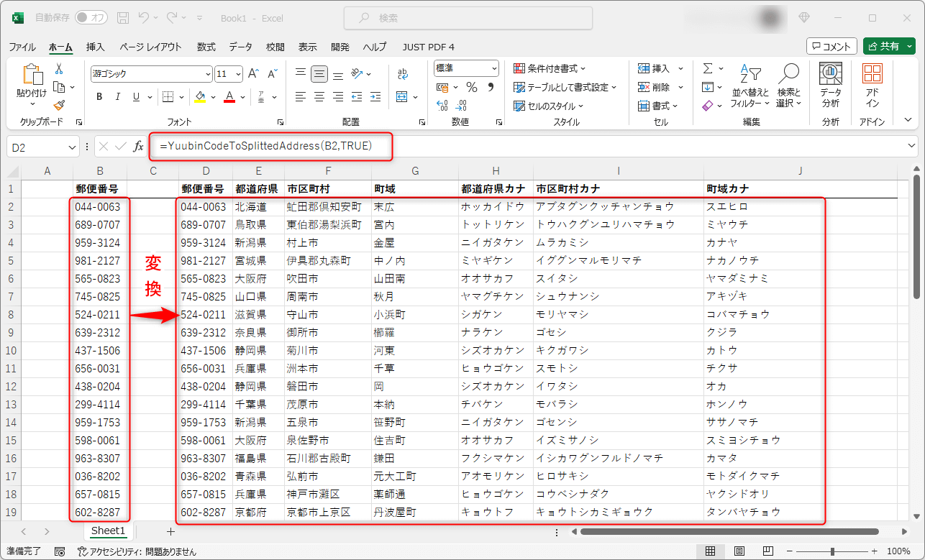Switch to the 挿入 tab
Screen dimensions: 925x560
click(96, 47)
